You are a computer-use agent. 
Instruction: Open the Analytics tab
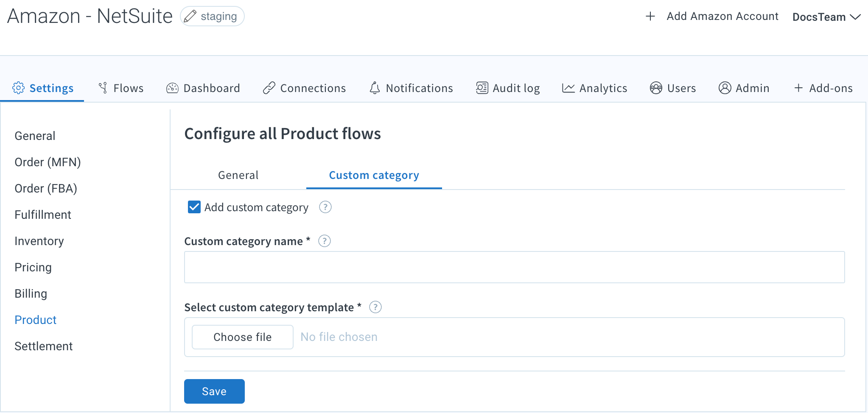[594, 88]
